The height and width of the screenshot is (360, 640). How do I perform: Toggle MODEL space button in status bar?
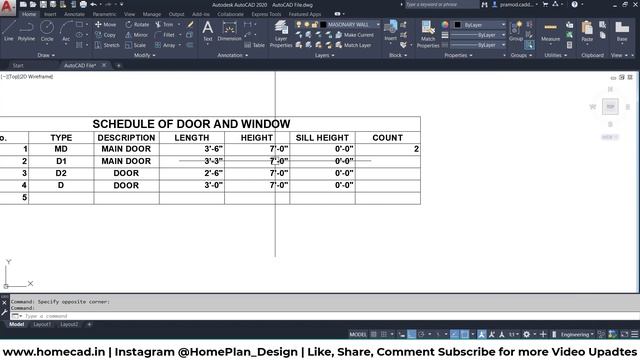[358, 334]
